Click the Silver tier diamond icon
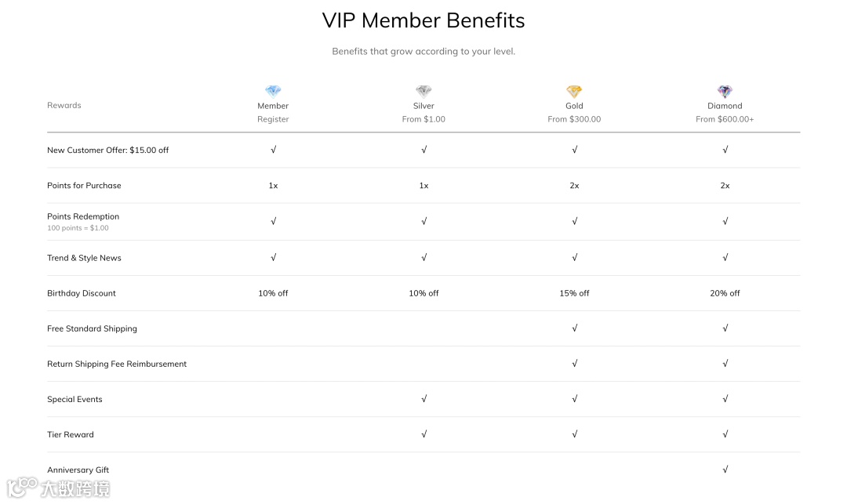Screen dimensions: 847x504 tap(423, 91)
